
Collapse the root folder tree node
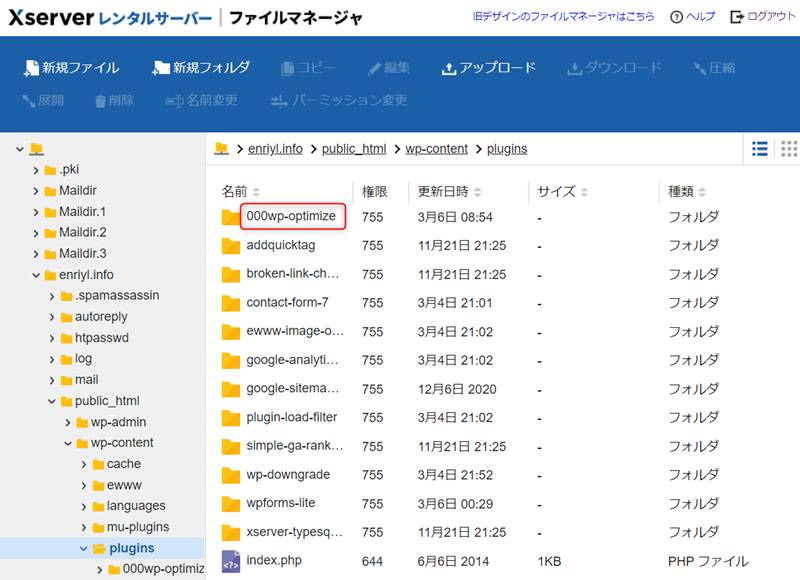tap(20, 149)
